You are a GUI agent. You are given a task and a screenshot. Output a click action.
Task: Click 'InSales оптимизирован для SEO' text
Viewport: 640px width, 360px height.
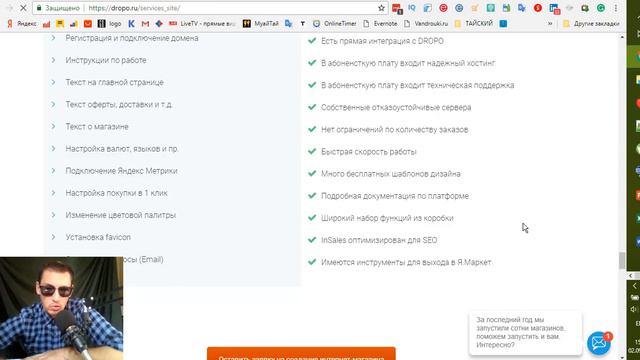[x=379, y=240]
